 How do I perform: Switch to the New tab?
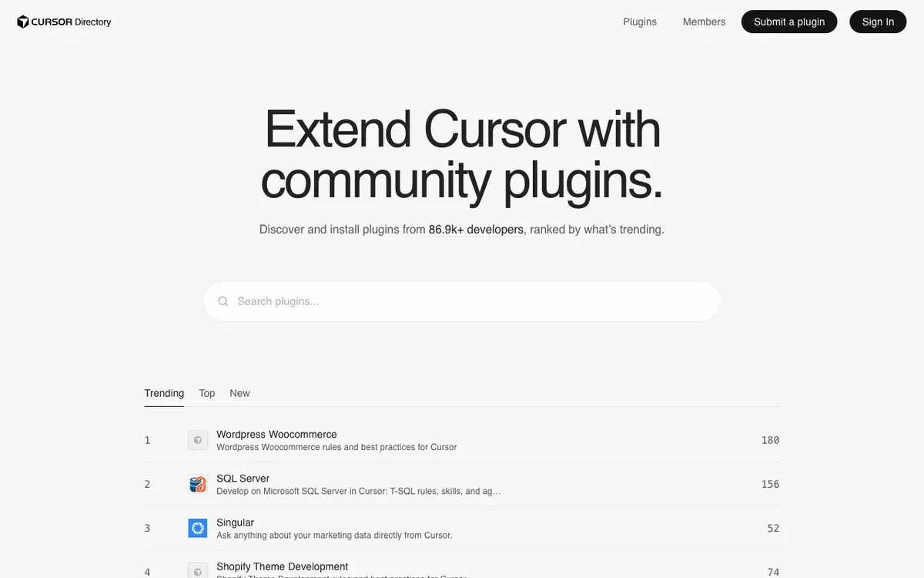pos(239,393)
